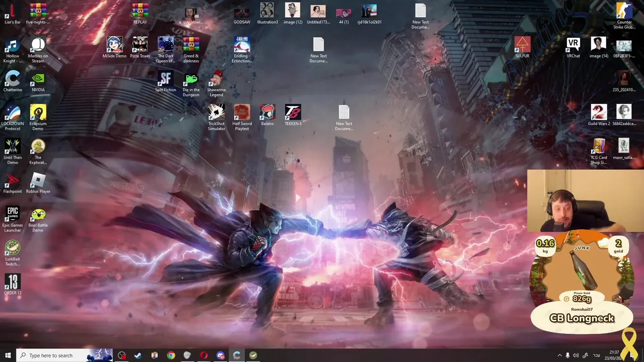Launch Die in the Dungeon shortcut
This screenshot has height=362, width=644.
(x=191, y=84)
